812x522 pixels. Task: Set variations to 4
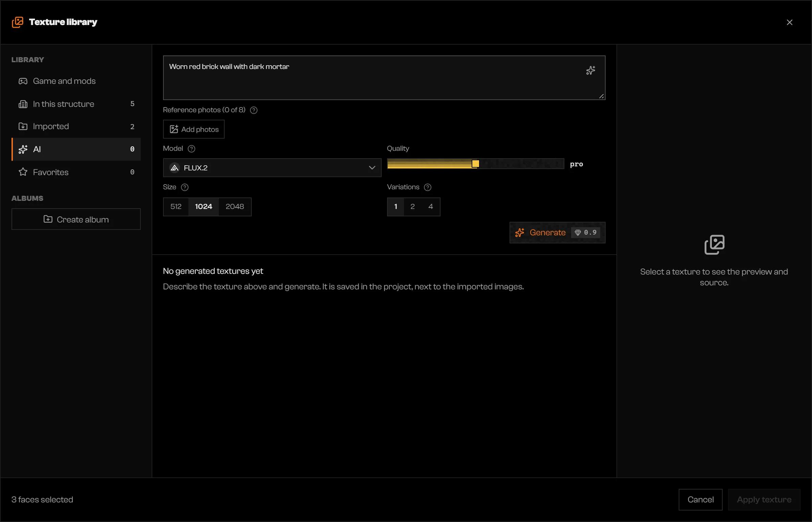point(431,207)
